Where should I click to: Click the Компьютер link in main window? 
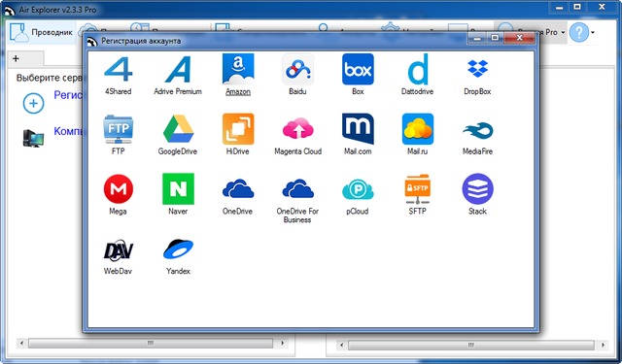68,131
